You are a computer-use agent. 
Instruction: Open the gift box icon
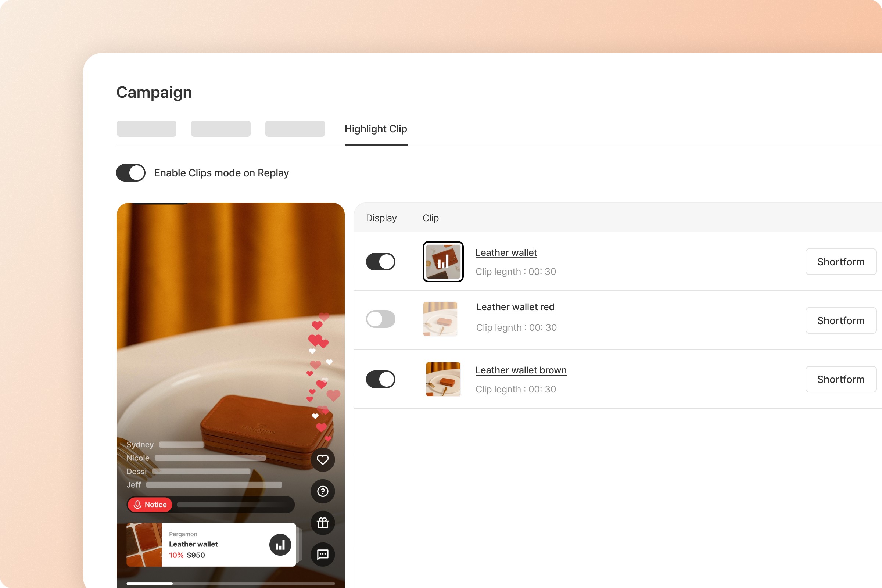point(323,522)
